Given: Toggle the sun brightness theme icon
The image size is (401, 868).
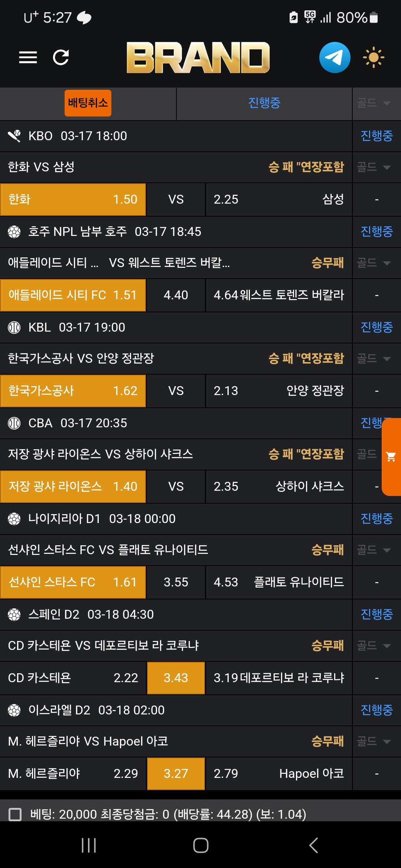Looking at the screenshot, I should point(373,57).
